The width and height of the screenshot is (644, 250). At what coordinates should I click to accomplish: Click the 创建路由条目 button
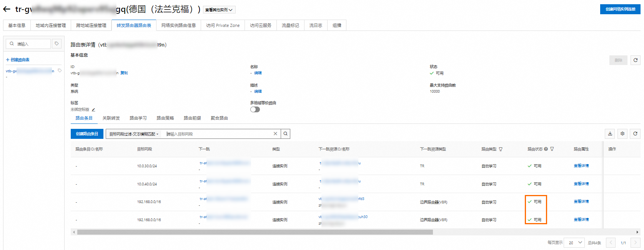(87, 134)
